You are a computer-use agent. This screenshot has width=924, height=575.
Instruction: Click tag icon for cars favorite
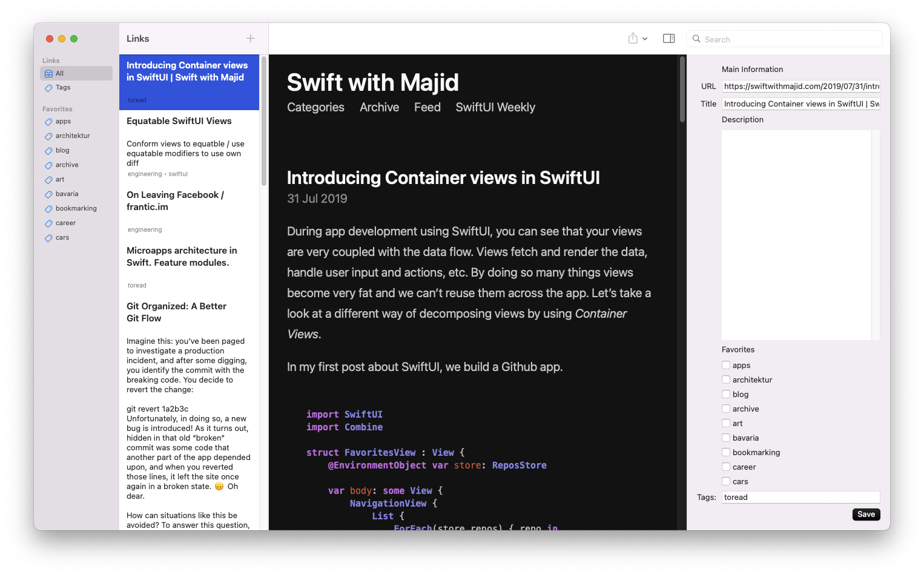(x=48, y=238)
